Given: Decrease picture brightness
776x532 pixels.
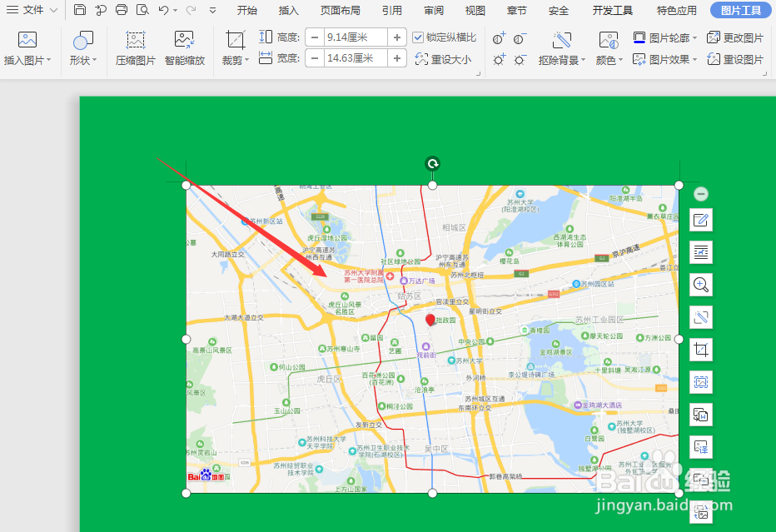Looking at the screenshot, I should (520, 60).
